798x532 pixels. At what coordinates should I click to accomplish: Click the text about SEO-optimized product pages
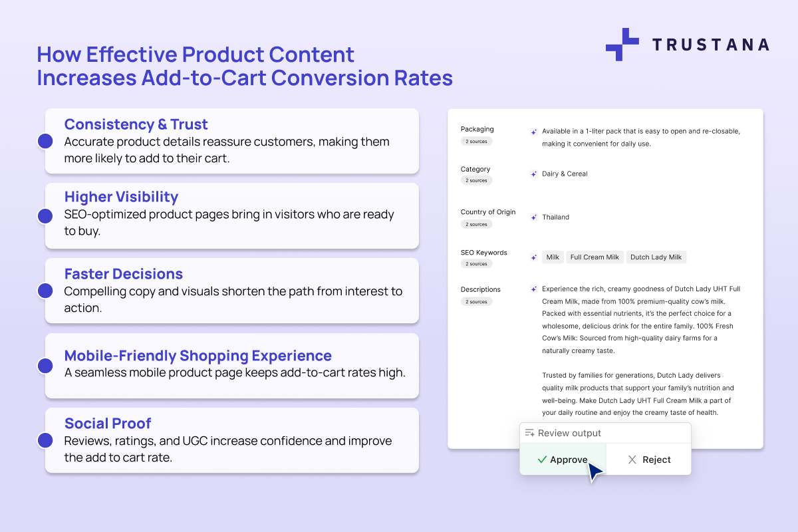pyautogui.click(x=229, y=223)
